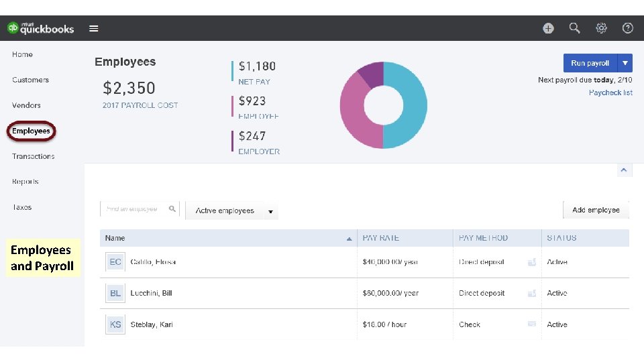644x362 pixels.
Task: Click the KS avatar for Kari Steblay
Action: tap(115, 324)
